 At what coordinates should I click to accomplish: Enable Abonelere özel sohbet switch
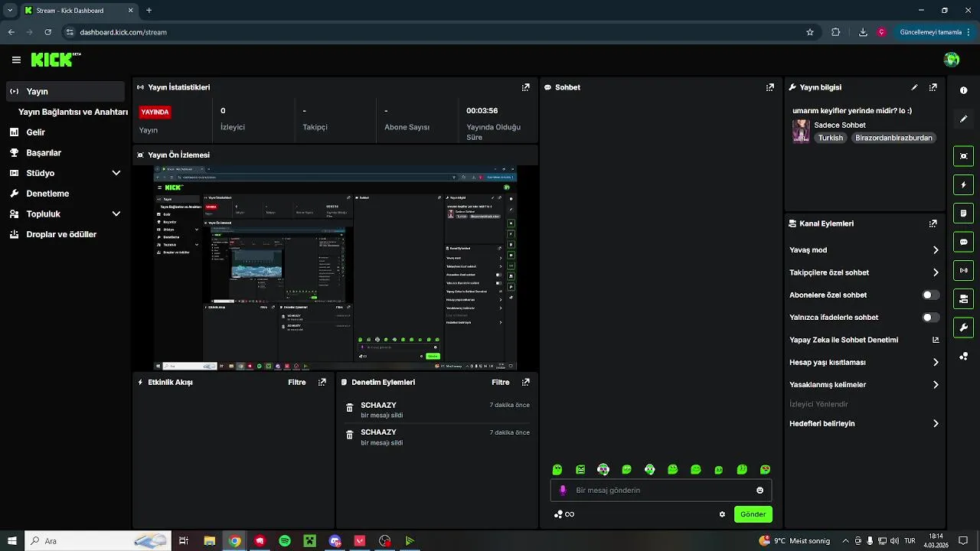click(930, 295)
